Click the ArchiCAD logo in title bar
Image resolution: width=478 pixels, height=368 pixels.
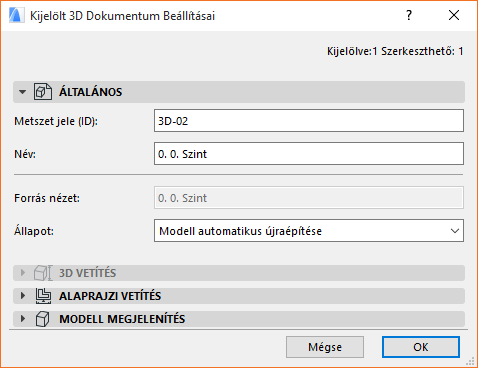pyautogui.click(x=16, y=15)
